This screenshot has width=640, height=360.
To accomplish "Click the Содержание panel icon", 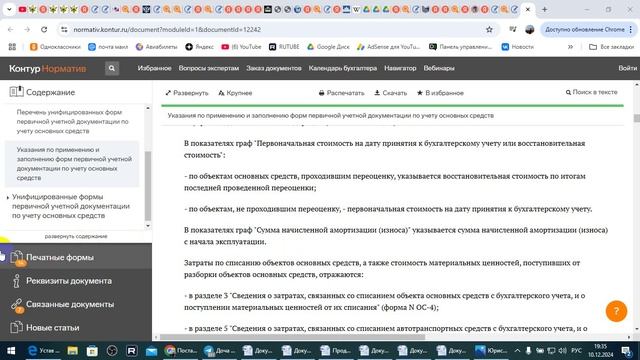I will point(16,92).
